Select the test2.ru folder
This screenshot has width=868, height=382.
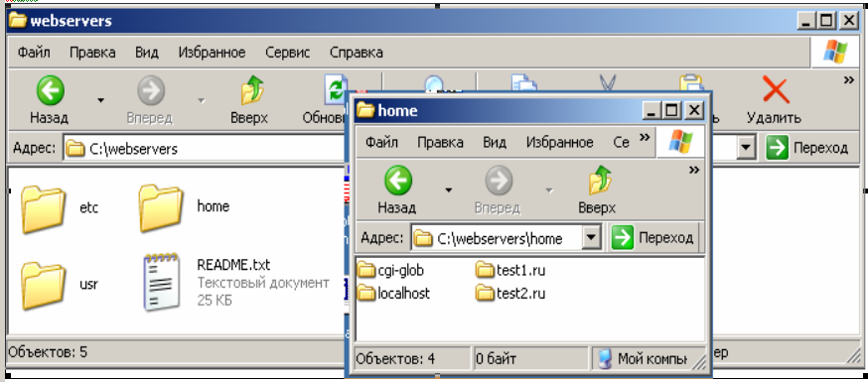[x=510, y=293]
